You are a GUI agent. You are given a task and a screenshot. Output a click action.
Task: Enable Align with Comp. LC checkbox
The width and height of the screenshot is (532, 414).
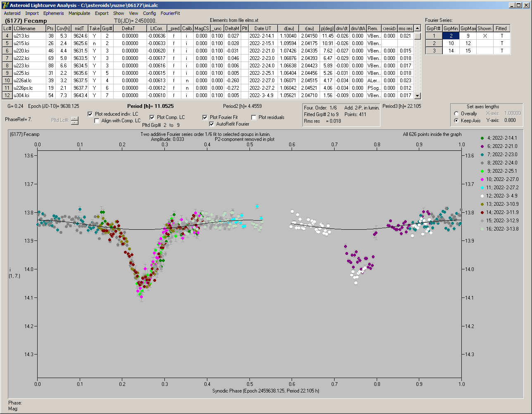click(x=97, y=121)
